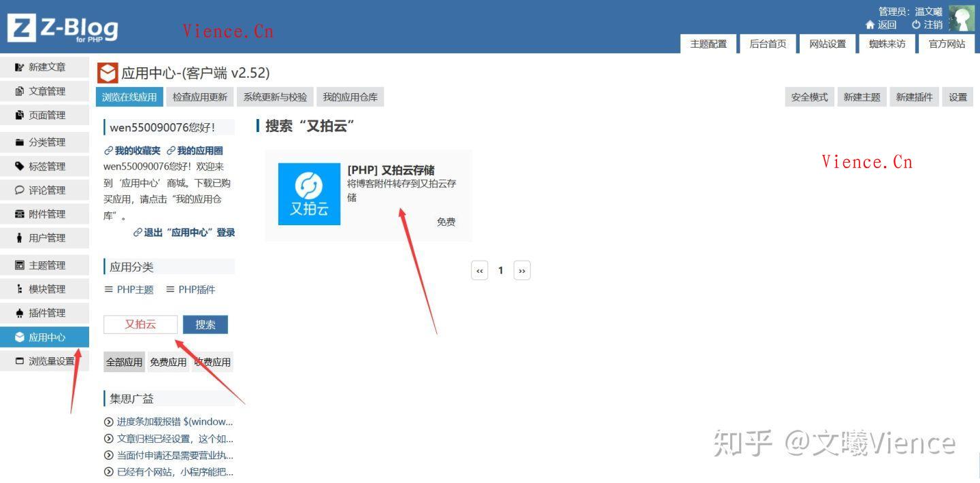Select the 全部应用 all apps filter
This screenshot has width=980, height=483.
124,361
